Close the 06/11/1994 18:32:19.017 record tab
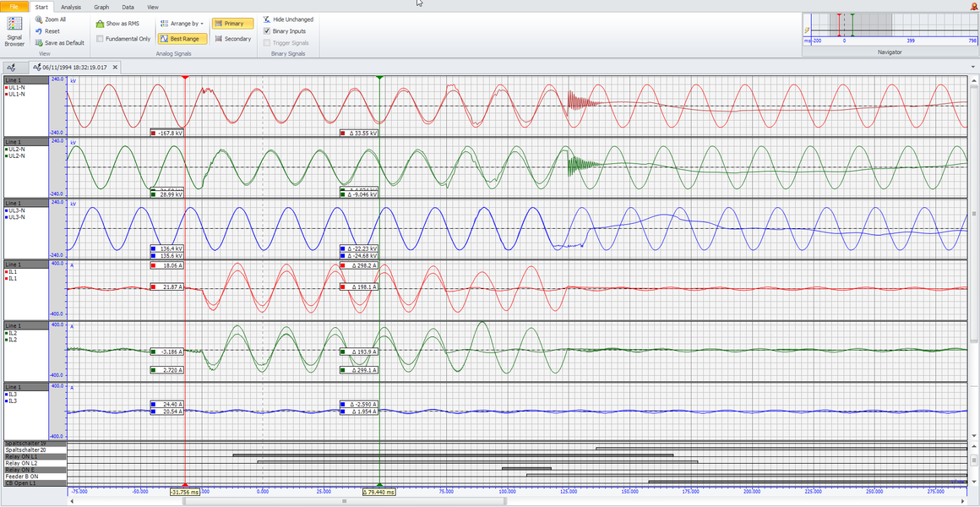The image size is (980, 507). point(115,68)
